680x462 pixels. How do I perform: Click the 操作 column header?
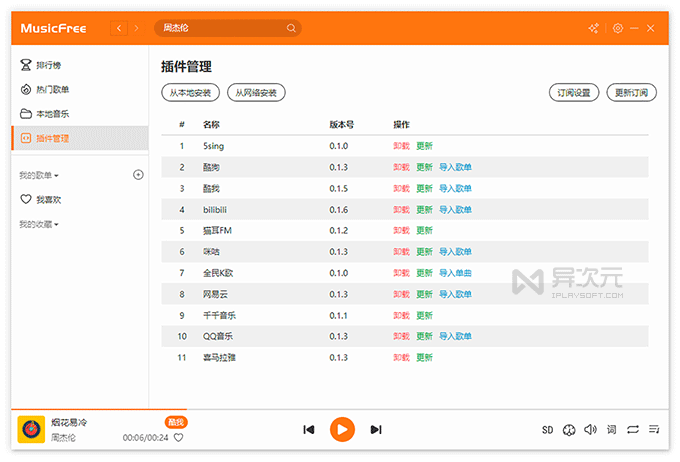pos(401,125)
